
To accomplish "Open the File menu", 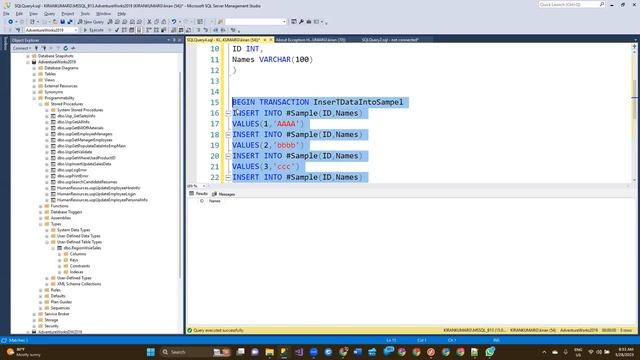I will pyautogui.click(x=6, y=13).
